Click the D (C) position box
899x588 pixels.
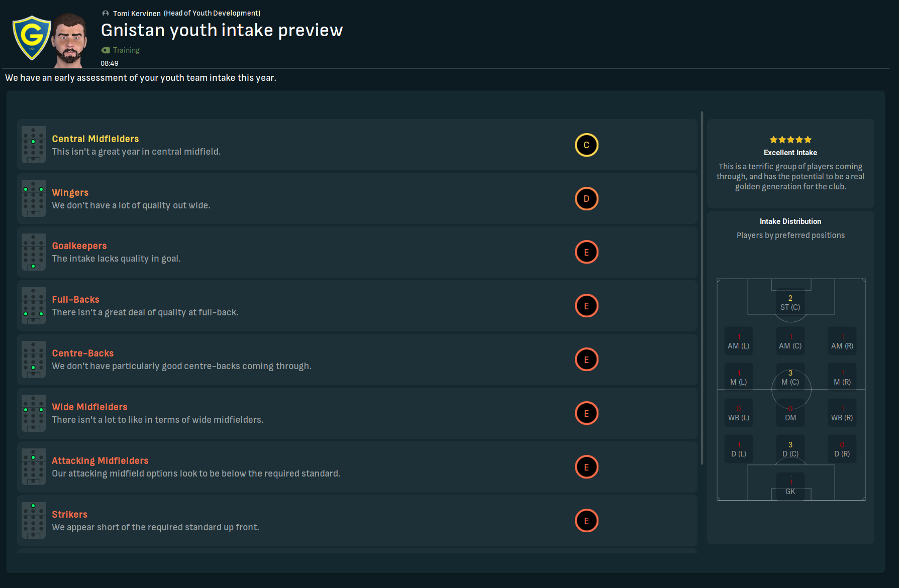790,449
